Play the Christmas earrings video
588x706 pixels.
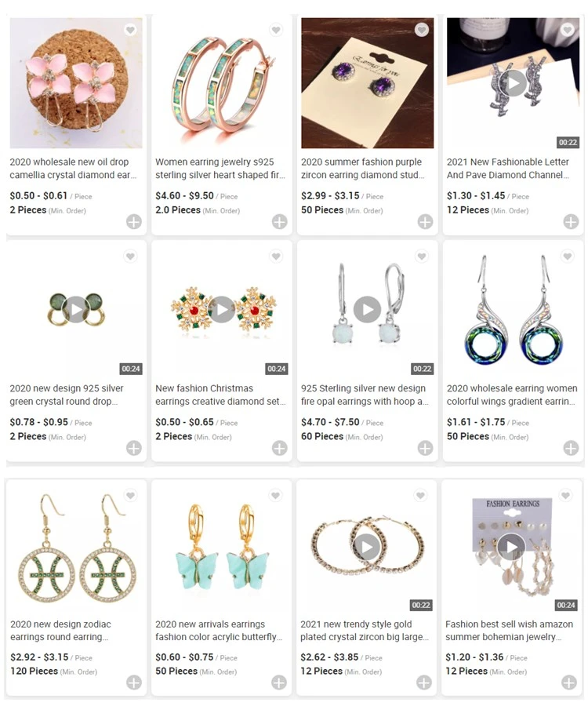(x=221, y=309)
